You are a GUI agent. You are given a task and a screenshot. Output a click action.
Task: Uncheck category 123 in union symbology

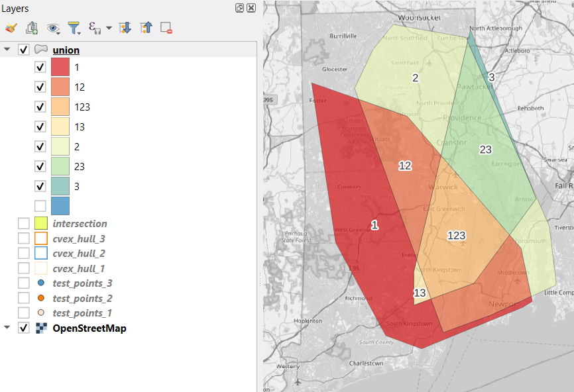tap(40, 107)
